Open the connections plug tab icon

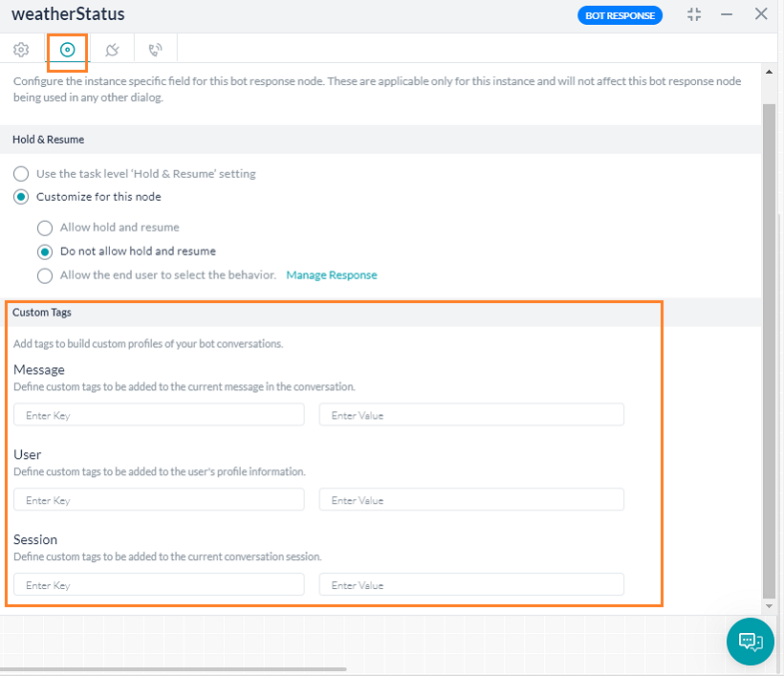click(112, 50)
